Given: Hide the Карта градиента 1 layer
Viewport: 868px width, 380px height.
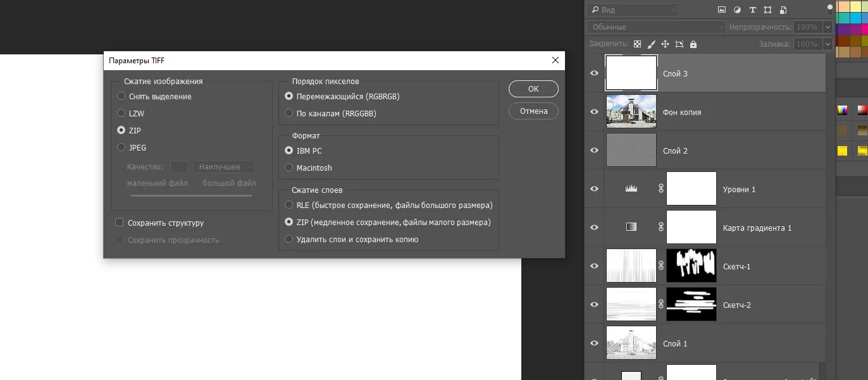Looking at the screenshot, I should 594,228.
